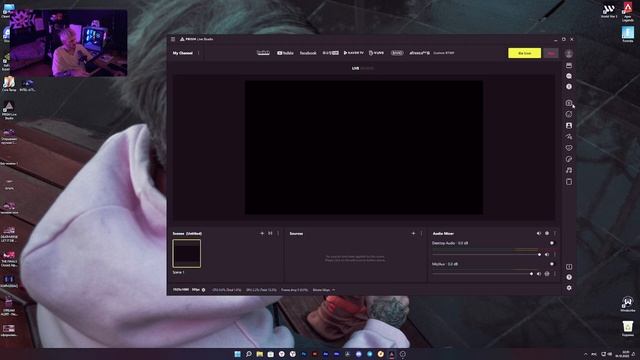Open Audio Mixer more options
This screenshot has height=360, width=640.
click(x=555, y=233)
